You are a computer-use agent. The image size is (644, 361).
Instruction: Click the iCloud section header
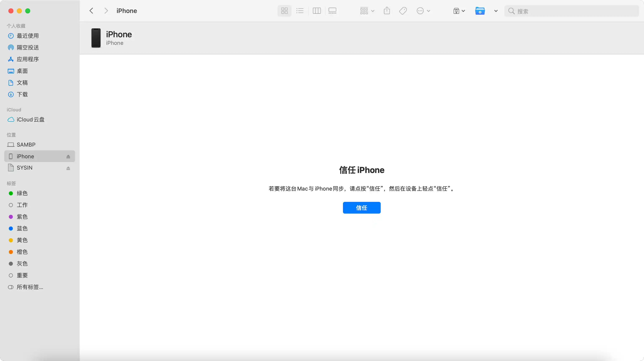pyautogui.click(x=14, y=110)
